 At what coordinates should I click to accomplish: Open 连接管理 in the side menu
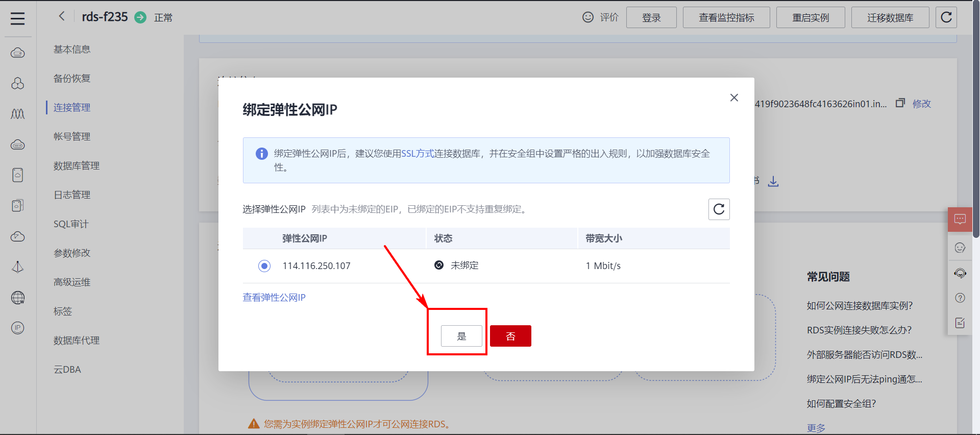pos(72,108)
